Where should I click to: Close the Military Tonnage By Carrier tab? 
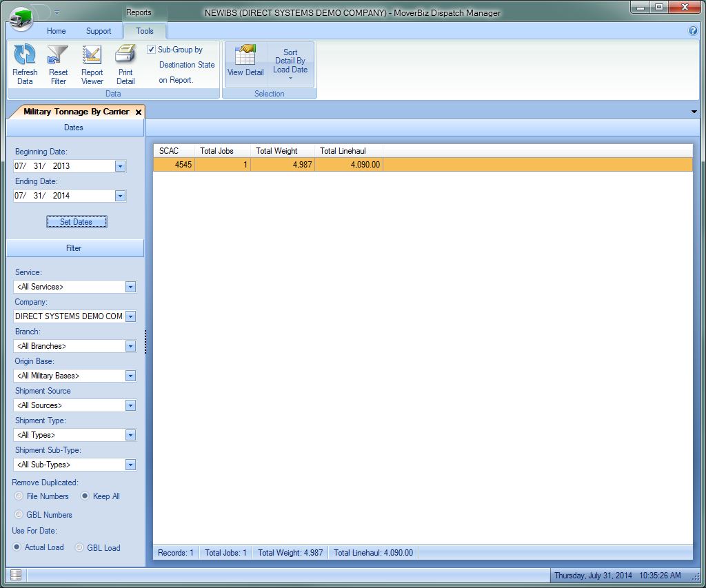pos(139,112)
